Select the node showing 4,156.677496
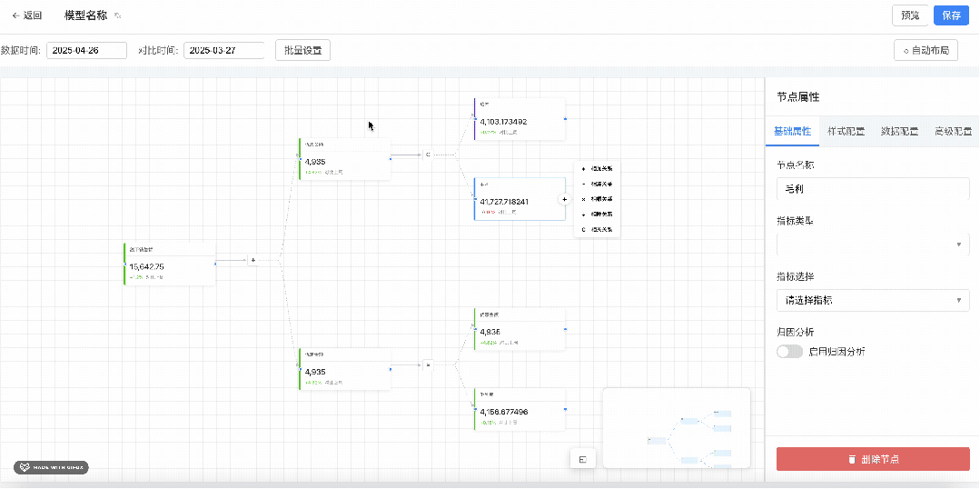This screenshot has width=980, height=489. [520, 410]
